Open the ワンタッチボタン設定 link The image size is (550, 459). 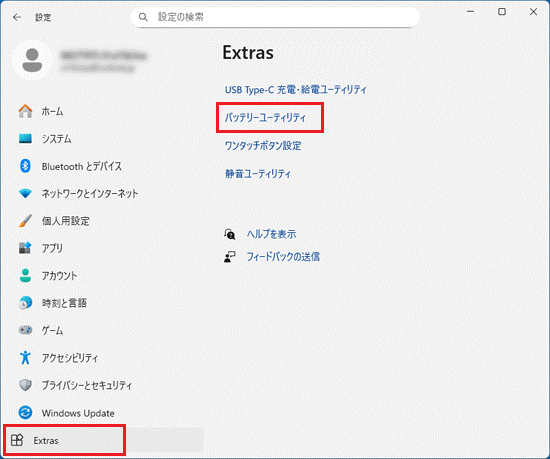click(263, 146)
